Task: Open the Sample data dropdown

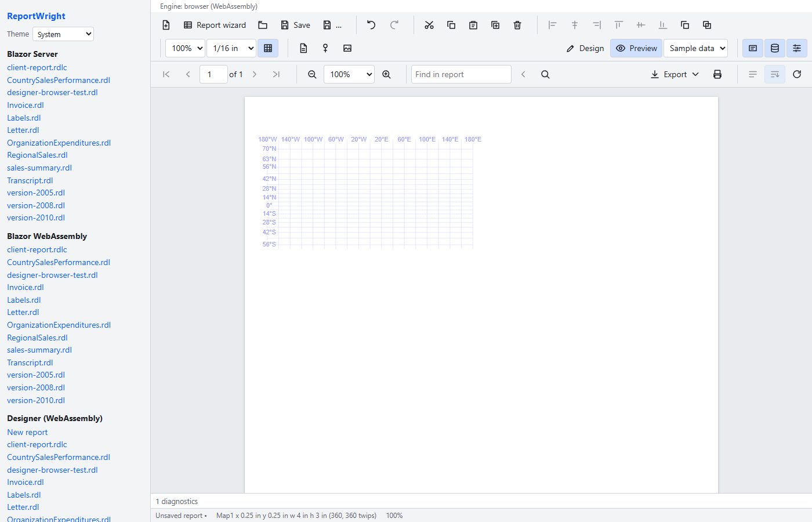Action: coord(696,48)
